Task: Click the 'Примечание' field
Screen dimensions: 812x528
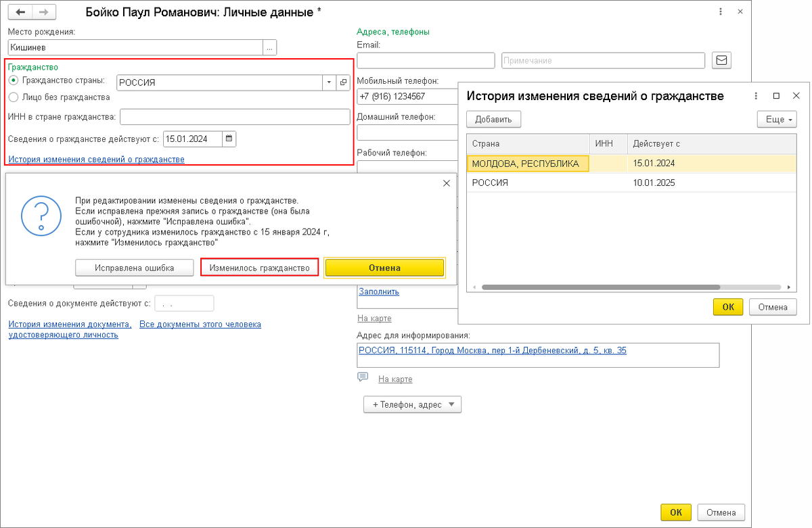Action: tap(604, 60)
